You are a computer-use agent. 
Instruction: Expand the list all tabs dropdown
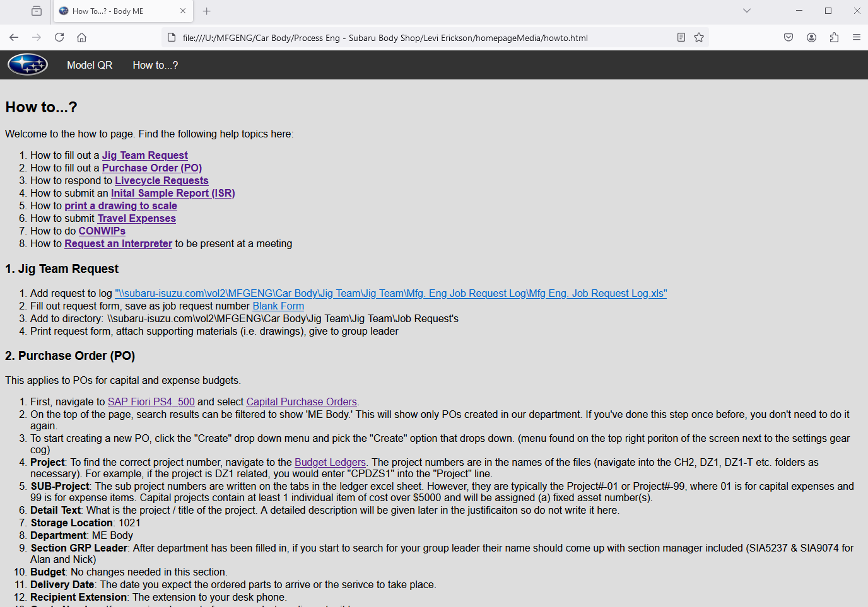pos(747,11)
